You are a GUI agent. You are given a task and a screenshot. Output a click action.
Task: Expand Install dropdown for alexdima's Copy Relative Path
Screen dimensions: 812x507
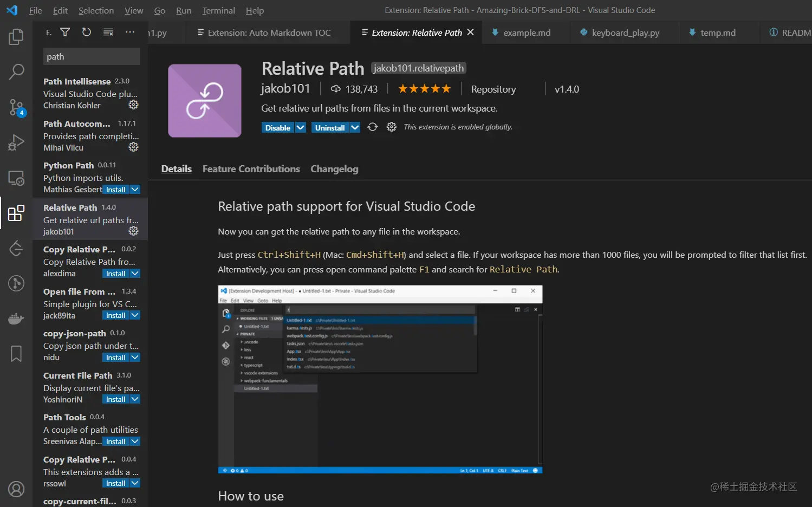click(135, 274)
